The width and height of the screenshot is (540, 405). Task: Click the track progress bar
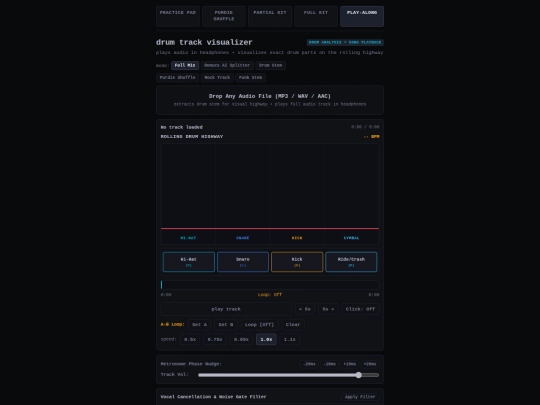(270, 285)
